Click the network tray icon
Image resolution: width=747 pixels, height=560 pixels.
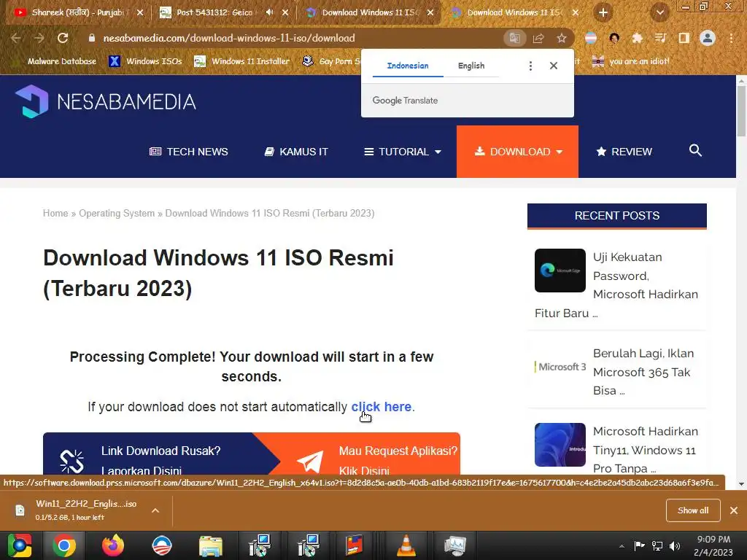[x=657, y=545]
